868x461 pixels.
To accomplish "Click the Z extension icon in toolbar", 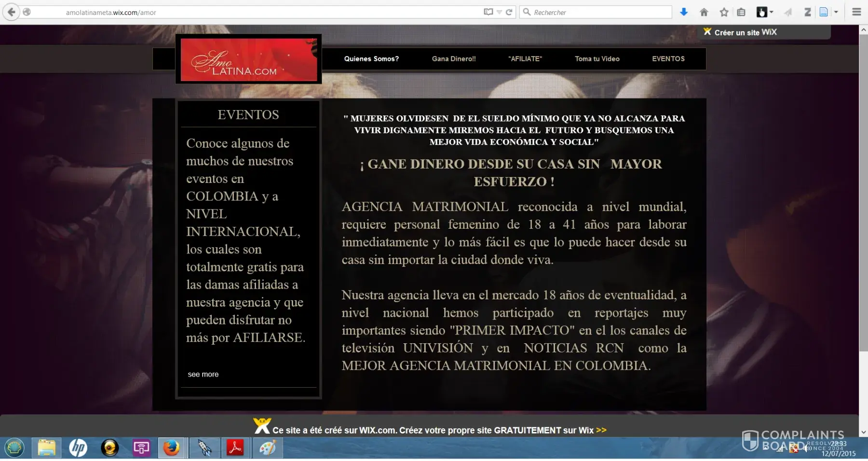I will pyautogui.click(x=807, y=12).
